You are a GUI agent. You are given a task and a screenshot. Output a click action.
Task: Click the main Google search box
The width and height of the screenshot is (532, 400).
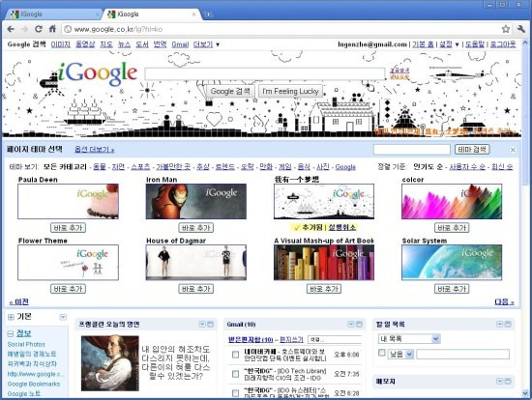[265, 73]
